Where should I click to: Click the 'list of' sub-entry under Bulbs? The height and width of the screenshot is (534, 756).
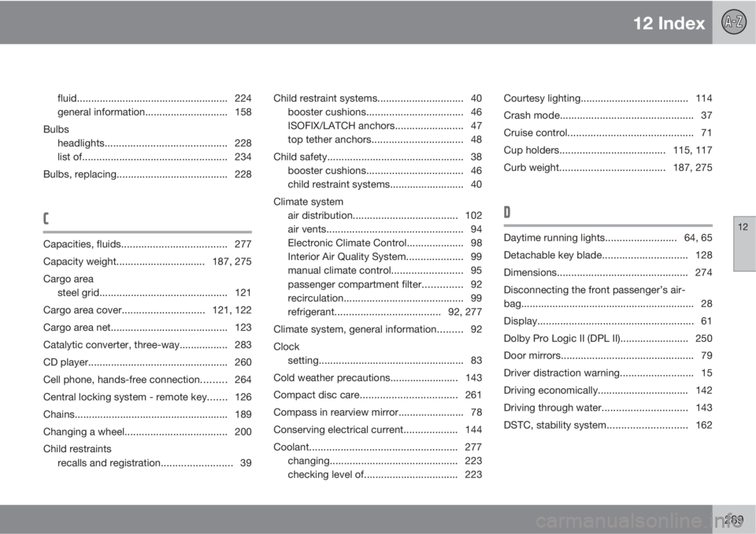[154, 157]
